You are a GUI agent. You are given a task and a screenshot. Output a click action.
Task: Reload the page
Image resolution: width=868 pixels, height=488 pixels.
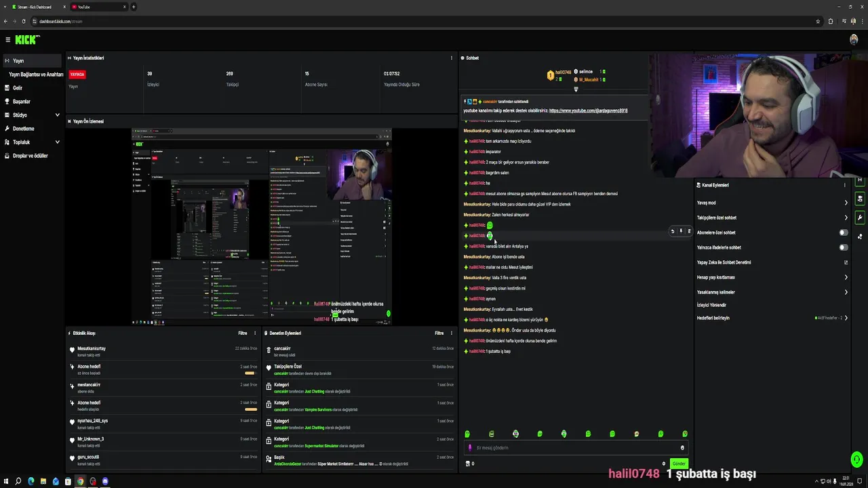click(x=24, y=21)
